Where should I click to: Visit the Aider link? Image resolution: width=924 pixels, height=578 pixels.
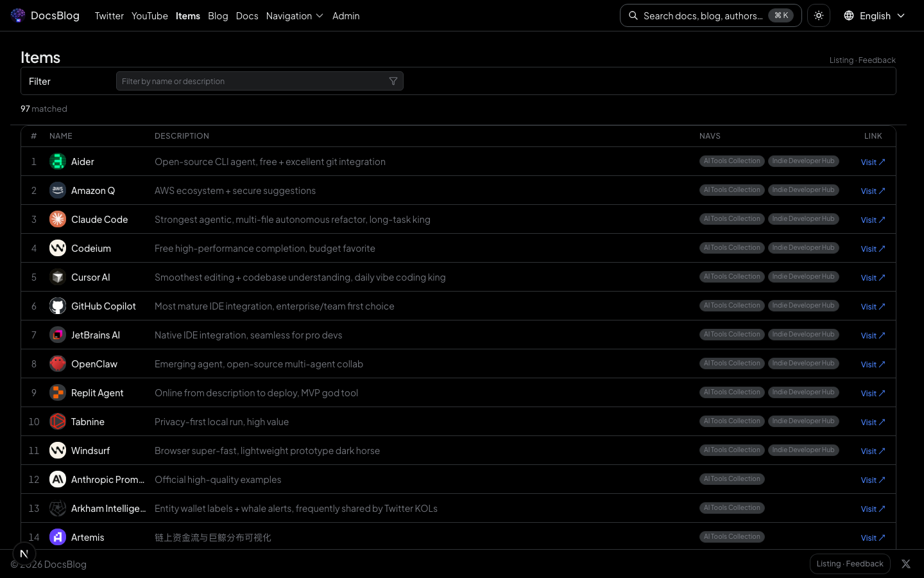point(872,162)
